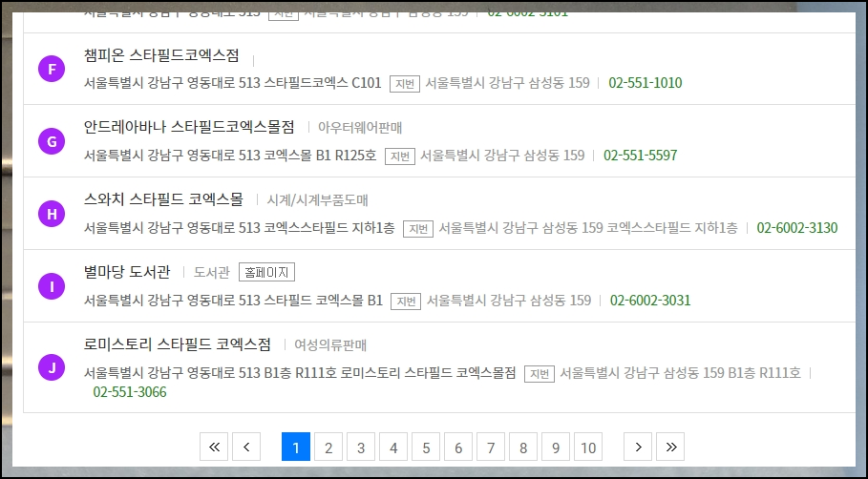The image size is (868, 479).
Task: Click address ending 스타필드 코엑스몰 B1
Action: (x=233, y=301)
